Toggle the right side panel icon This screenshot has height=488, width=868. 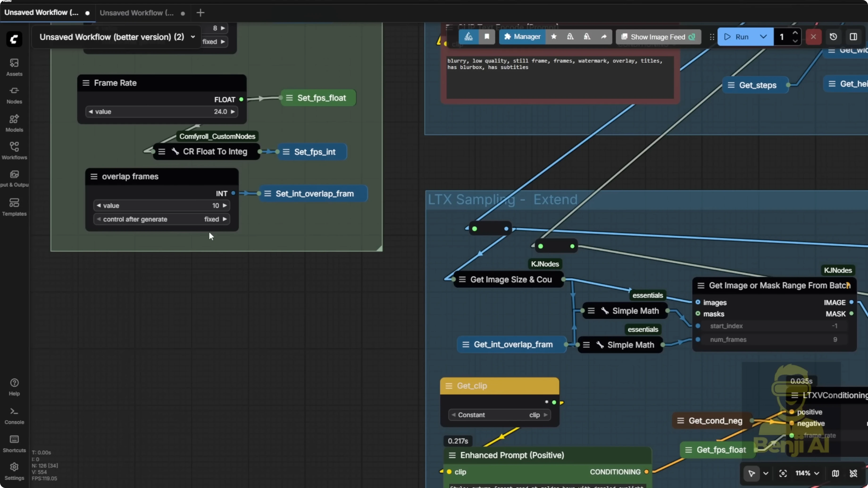853,37
